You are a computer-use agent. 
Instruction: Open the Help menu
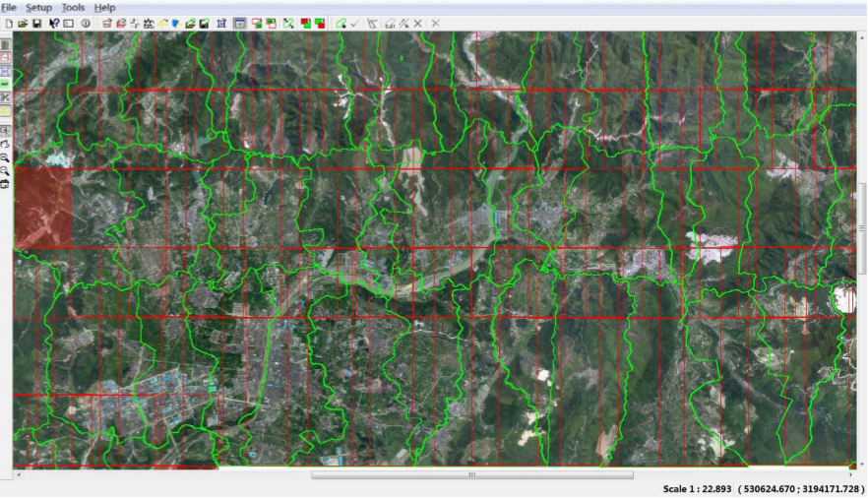coord(104,7)
